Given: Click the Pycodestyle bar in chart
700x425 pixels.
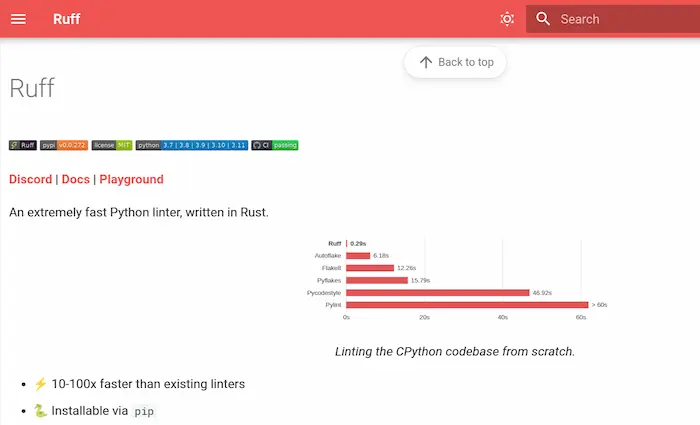Looking at the screenshot, I should [x=438, y=293].
